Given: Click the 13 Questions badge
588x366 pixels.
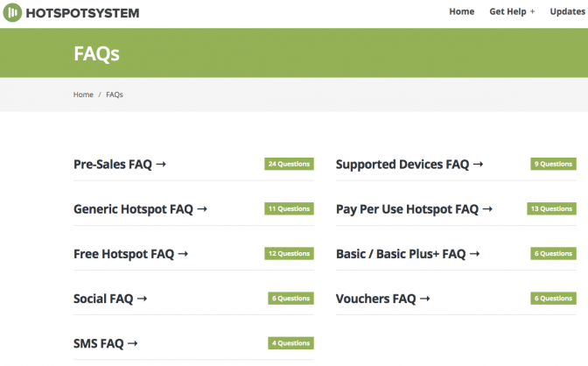Looking at the screenshot, I should point(551,209).
